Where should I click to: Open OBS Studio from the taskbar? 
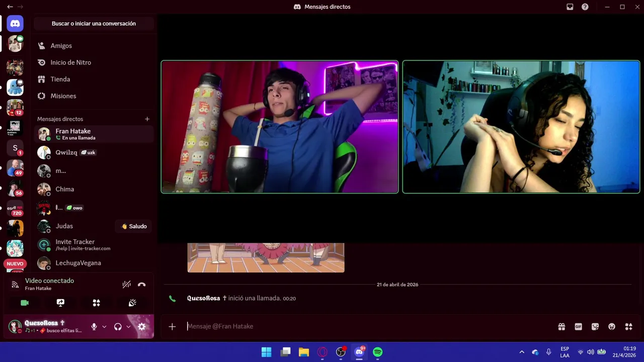coord(341,352)
